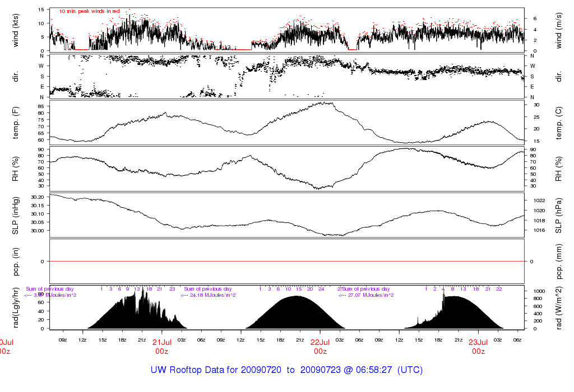Click the '1000' W/m^2 tick value
574x392 pixels.
pyautogui.click(x=539, y=291)
